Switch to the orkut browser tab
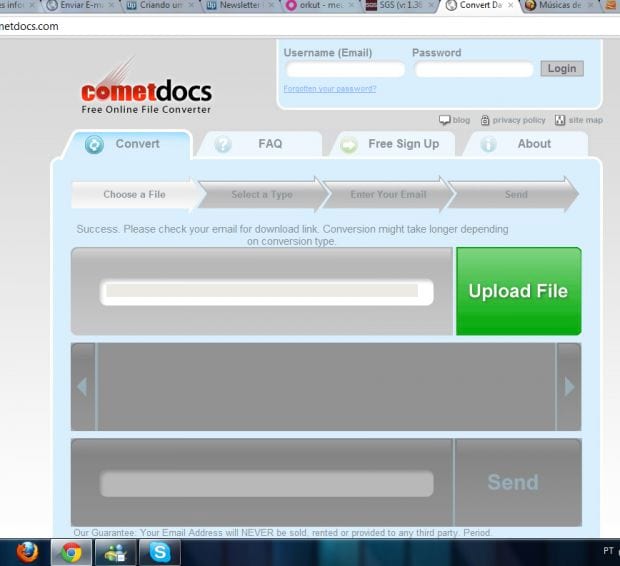620x566 pixels. [x=320, y=6]
